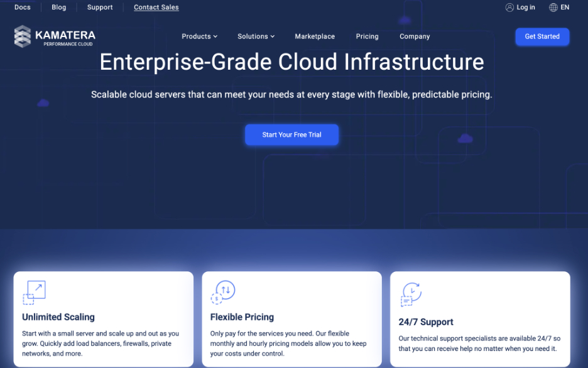Click the 24/7 Support clock icon
This screenshot has height=368, width=588.
[x=411, y=295]
